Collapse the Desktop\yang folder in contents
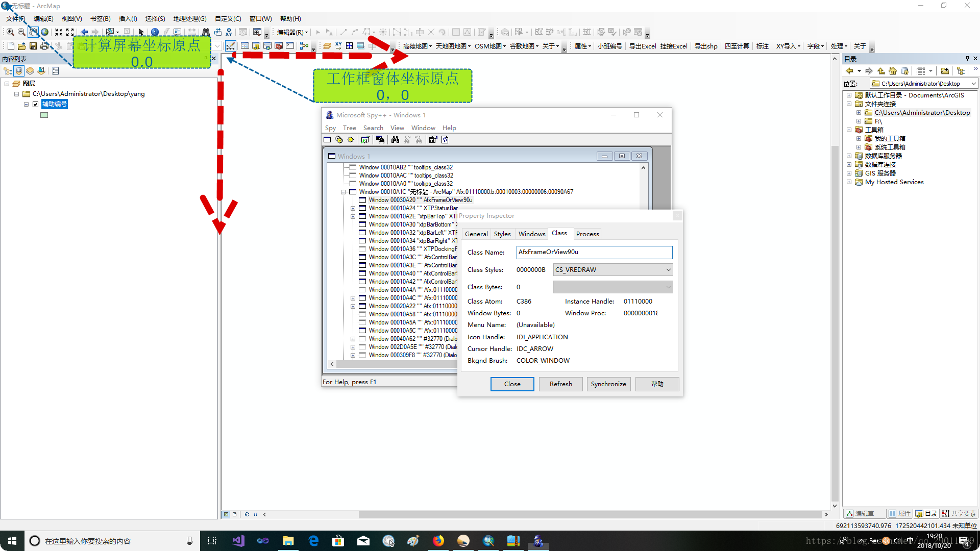Screen dimensions: 980x551 pyautogui.click(x=16, y=94)
